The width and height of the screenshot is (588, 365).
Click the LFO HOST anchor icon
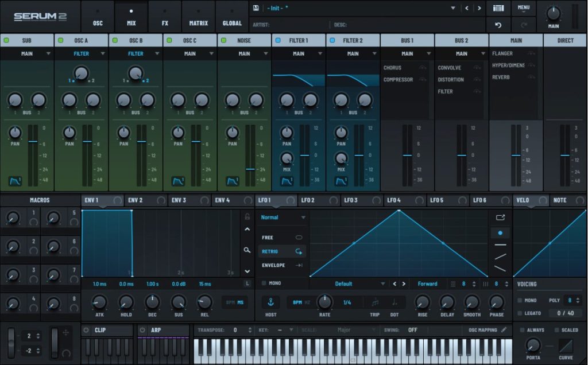coord(271,302)
